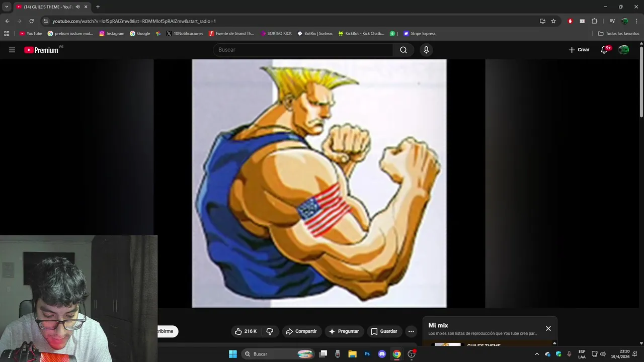Viewport: 644px width, 362px height.
Task: Click the Windows taskbar Buscar box
Action: 278,354
